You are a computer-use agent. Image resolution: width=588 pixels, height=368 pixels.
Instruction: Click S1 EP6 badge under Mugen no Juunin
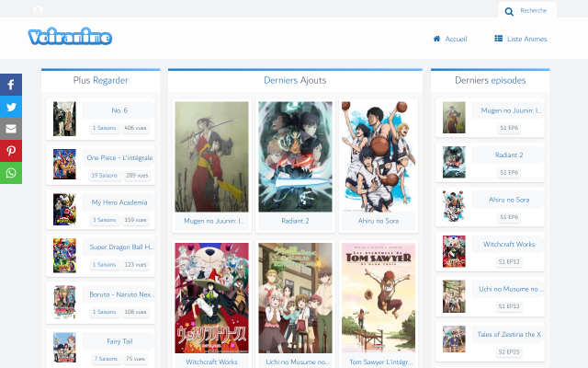coord(509,128)
